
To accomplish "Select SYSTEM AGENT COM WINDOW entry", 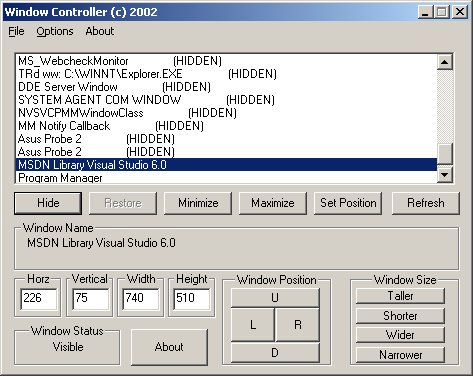I will click(226, 100).
